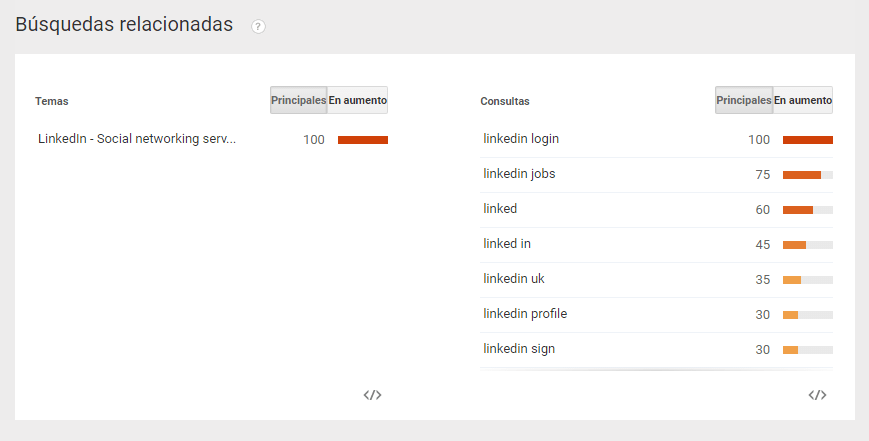Open embed code icon under Temas
The width and height of the screenshot is (869, 441).
point(372,395)
